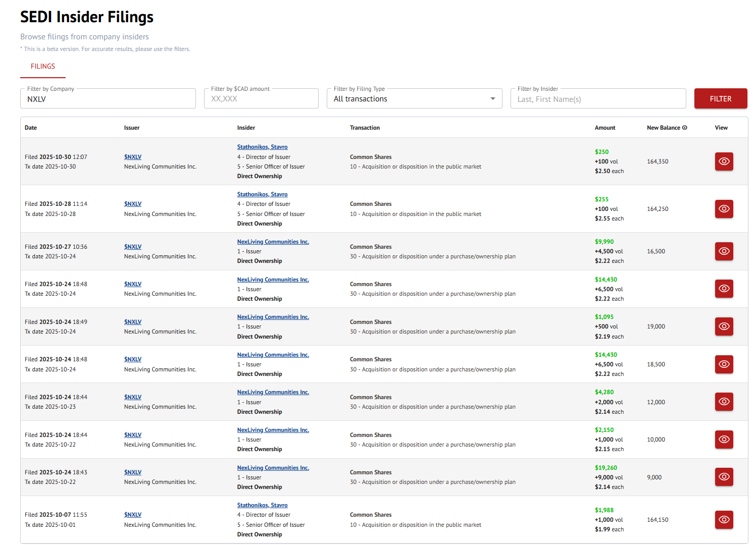This screenshot has height=548, width=756.
Task: Click the Date column header
Action: point(31,128)
